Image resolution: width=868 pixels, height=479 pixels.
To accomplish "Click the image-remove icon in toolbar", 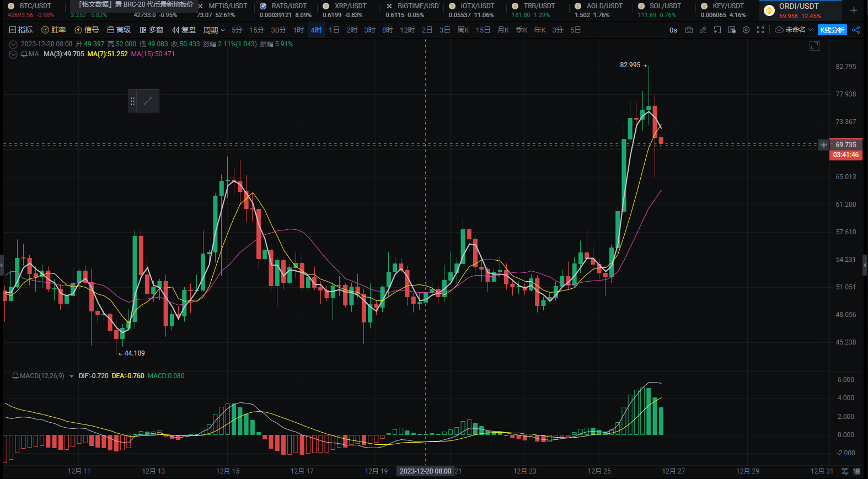I will pos(732,30).
